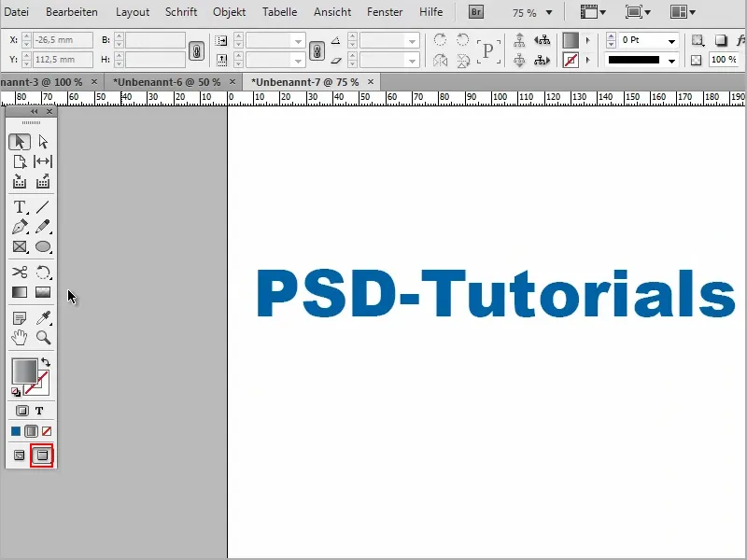Click the Y position field (112,5 mm)
747x560 pixels.
(63, 60)
